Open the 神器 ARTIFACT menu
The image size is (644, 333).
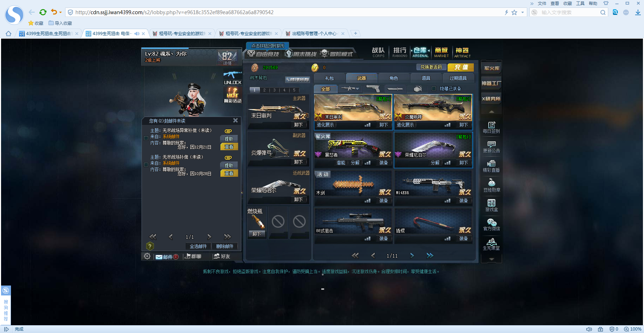pos(462,52)
